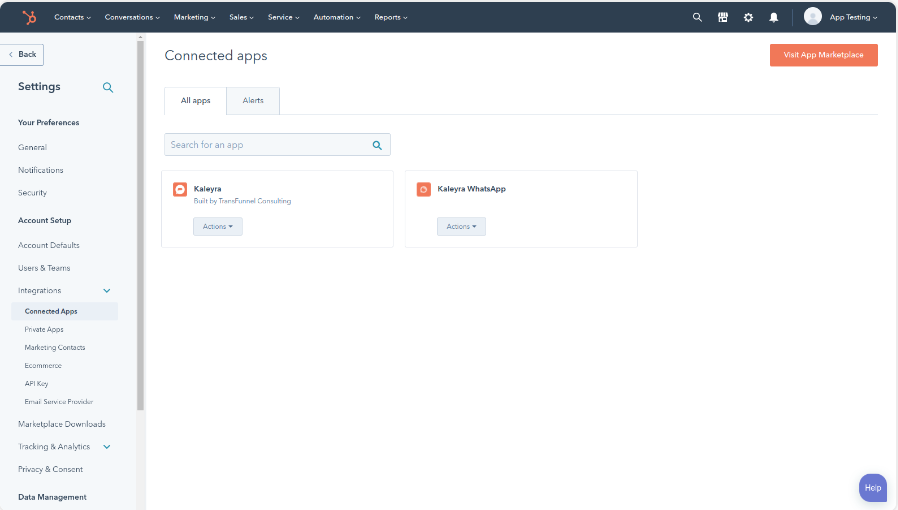The width and height of the screenshot is (898, 510).
Task: Click the Account Setup section heading
Action: (45, 220)
